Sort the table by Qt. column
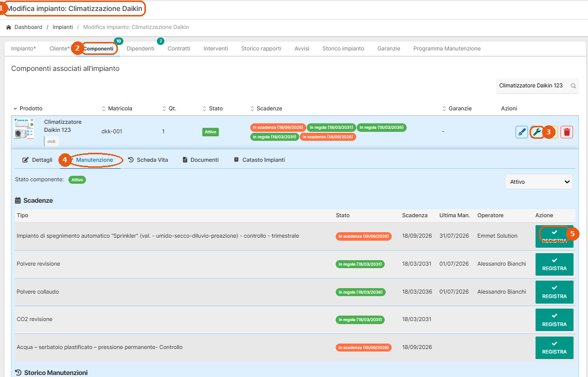The image size is (588, 377). coord(169,108)
